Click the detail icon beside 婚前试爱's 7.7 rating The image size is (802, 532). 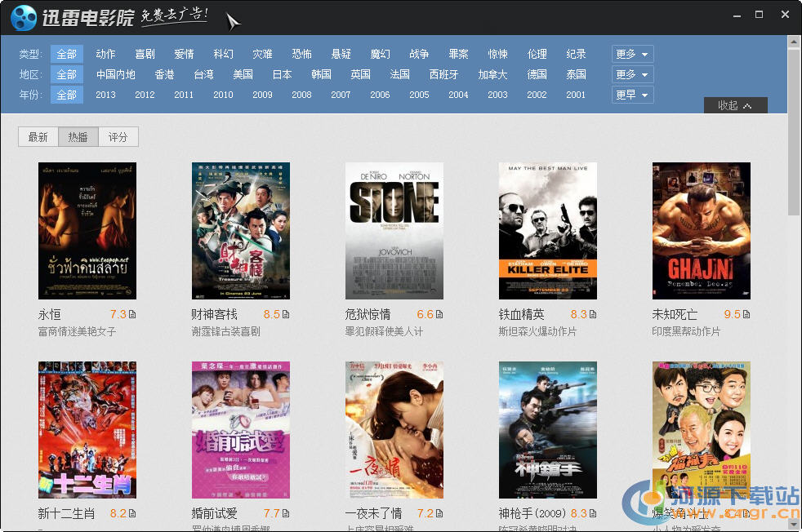286,513
